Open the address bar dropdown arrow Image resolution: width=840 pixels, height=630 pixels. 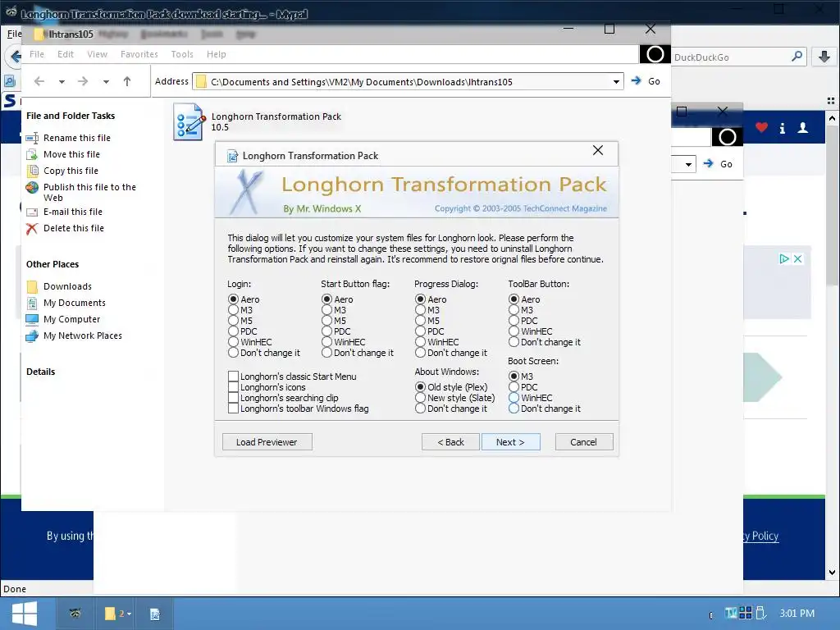[616, 82]
